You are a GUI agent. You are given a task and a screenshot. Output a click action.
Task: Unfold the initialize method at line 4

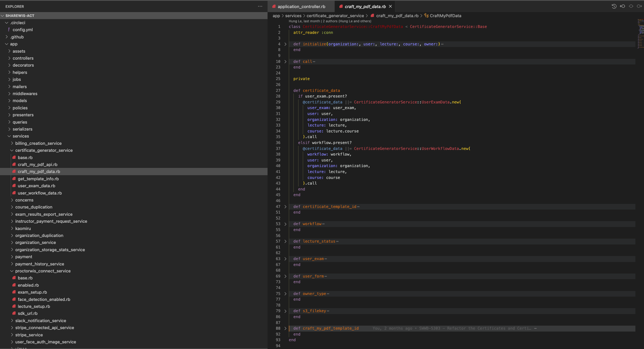pyautogui.click(x=286, y=44)
